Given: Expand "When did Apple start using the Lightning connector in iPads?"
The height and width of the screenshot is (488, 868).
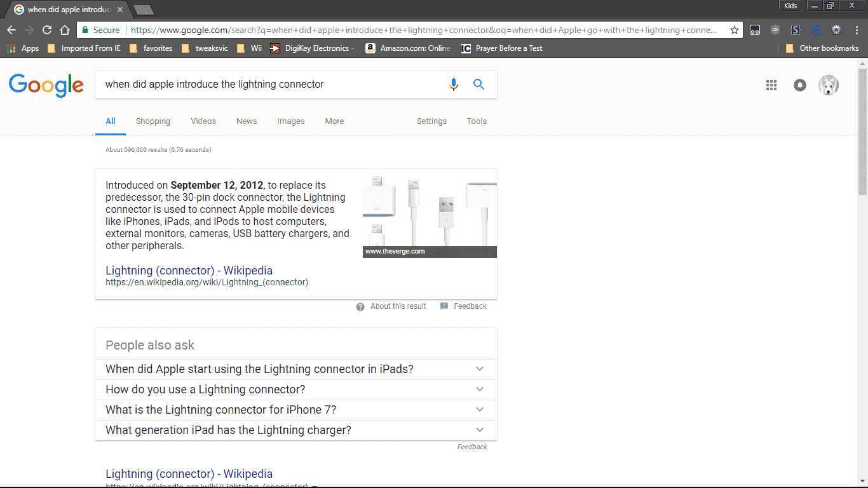Looking at the screenshot, I should (x=296, y=369).
